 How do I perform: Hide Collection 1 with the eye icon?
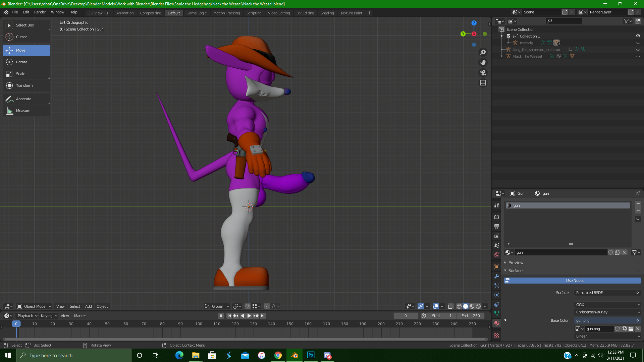[638, 36]
